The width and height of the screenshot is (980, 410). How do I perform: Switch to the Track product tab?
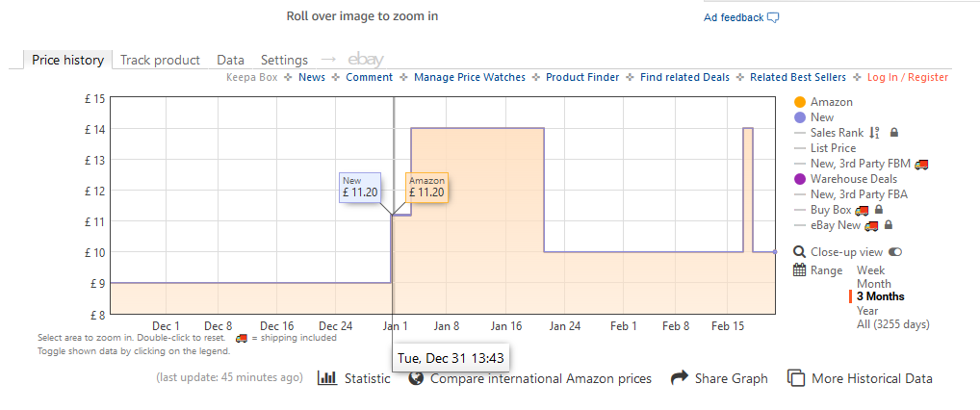[x=160, y=60]
